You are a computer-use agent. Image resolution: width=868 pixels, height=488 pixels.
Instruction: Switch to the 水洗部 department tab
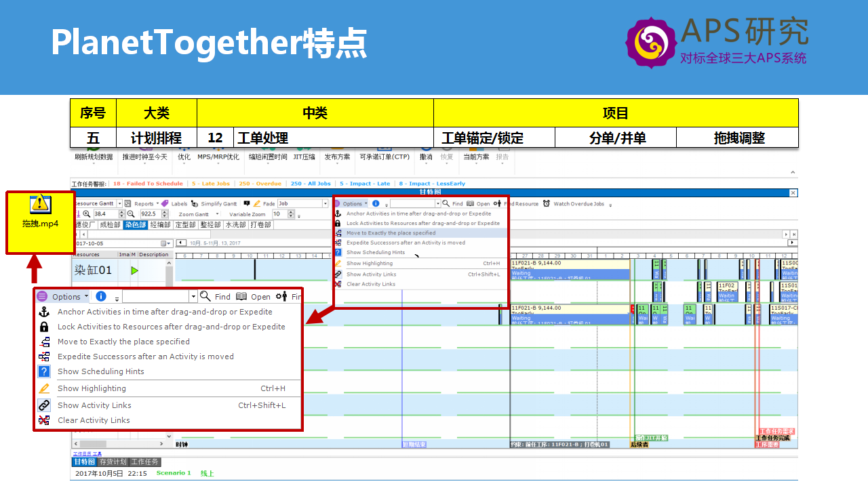tap(235, 224)
